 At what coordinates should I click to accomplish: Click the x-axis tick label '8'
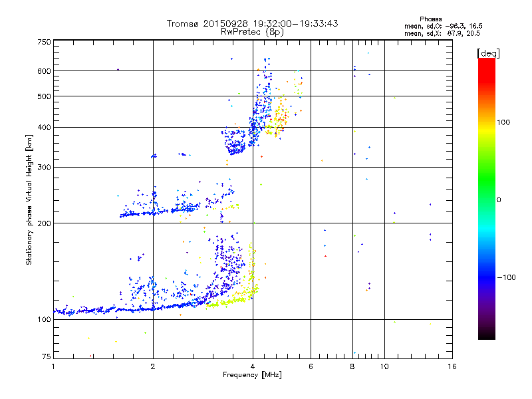coord(352,366)
